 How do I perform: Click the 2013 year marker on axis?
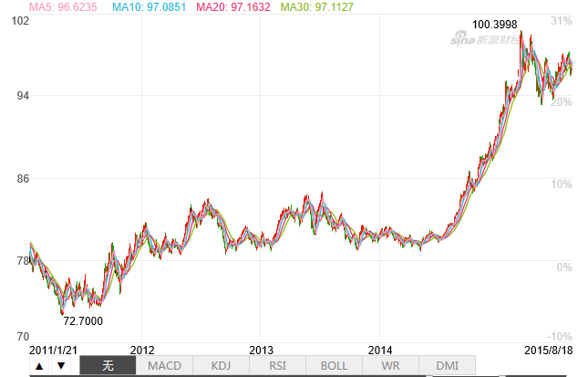pos(261,349)
